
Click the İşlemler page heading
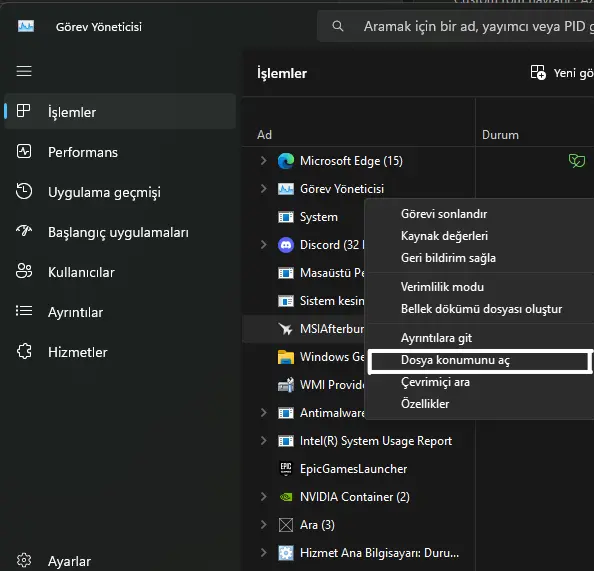(282, 73)
